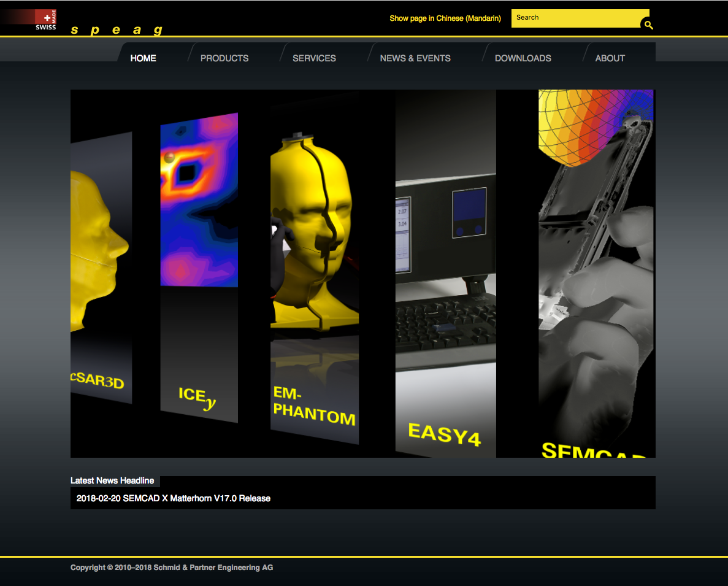Click the Latest News Headline label
The width and height of the screenshot is (728, 586).
point(112,480)
